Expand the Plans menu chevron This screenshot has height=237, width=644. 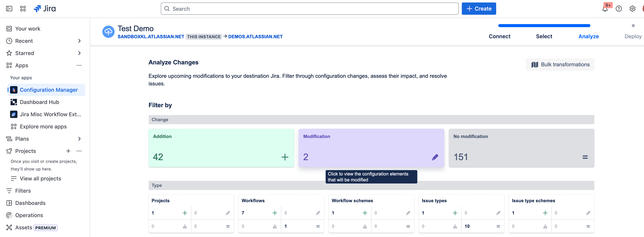click(x=79, y=139)
